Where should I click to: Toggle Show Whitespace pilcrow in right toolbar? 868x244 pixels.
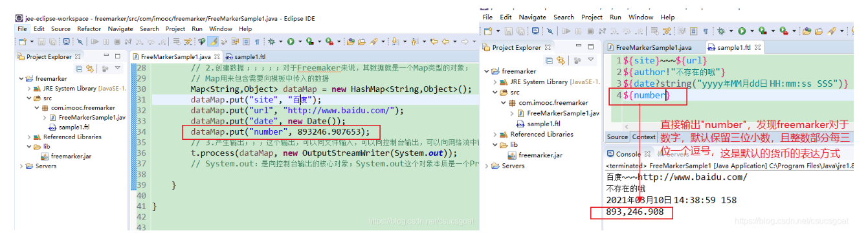click(706, 31)
